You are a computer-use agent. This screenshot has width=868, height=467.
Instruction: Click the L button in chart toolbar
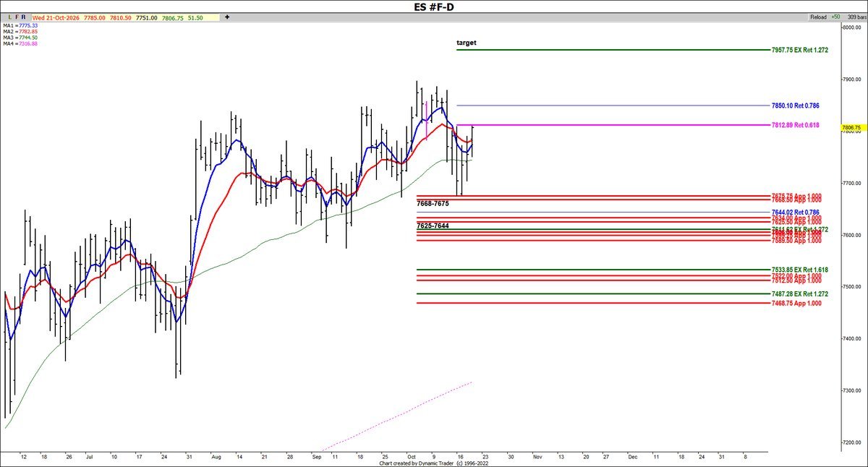click(x=9, y=16)
